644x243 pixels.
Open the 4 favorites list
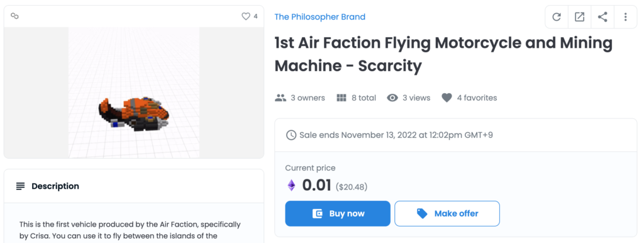(477, 98)
